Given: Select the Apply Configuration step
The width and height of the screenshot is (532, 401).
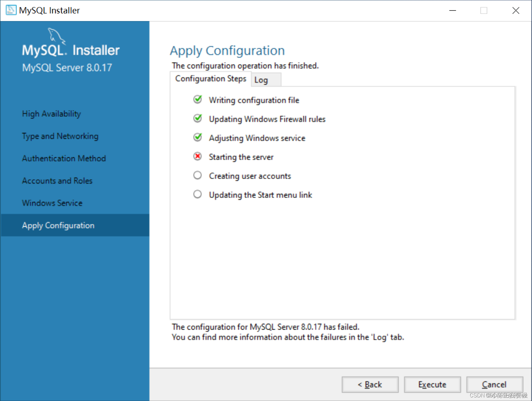Looking at the screenshot, I should [x=58, y=225].
